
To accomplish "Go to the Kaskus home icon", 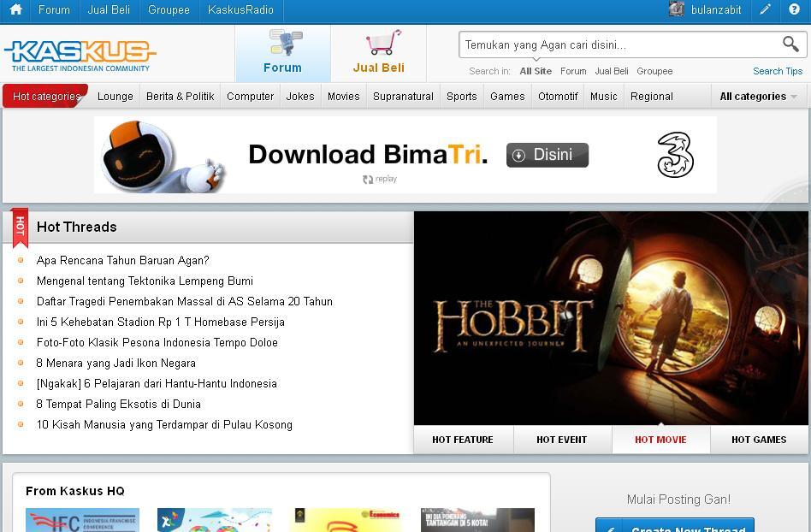I will coord(16,9).
